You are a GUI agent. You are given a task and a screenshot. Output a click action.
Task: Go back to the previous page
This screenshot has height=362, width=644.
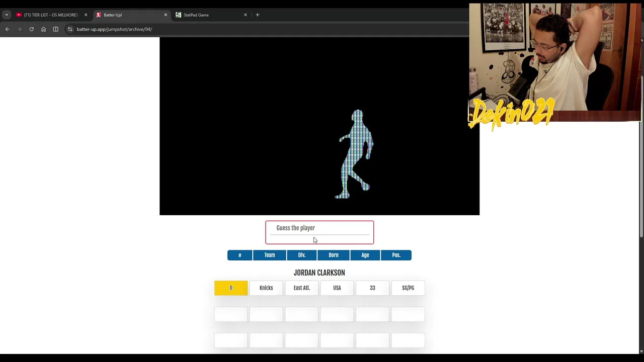pyautogui.click(x=8, y=29)
